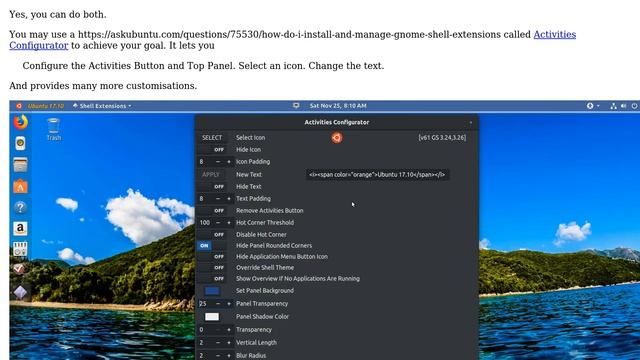The width and height of the screenshot is (640, 360).
Task: Decrease Text Padding with minus
Action: (x=218, y=199)
